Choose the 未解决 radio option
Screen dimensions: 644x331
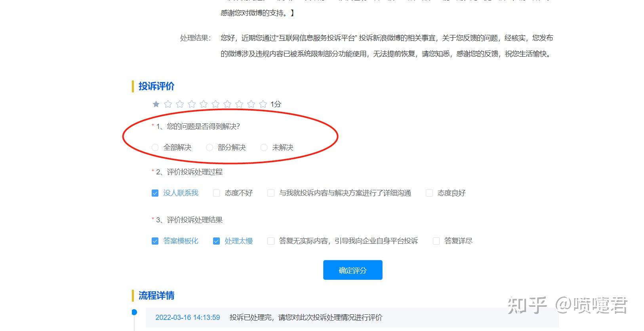264,147
